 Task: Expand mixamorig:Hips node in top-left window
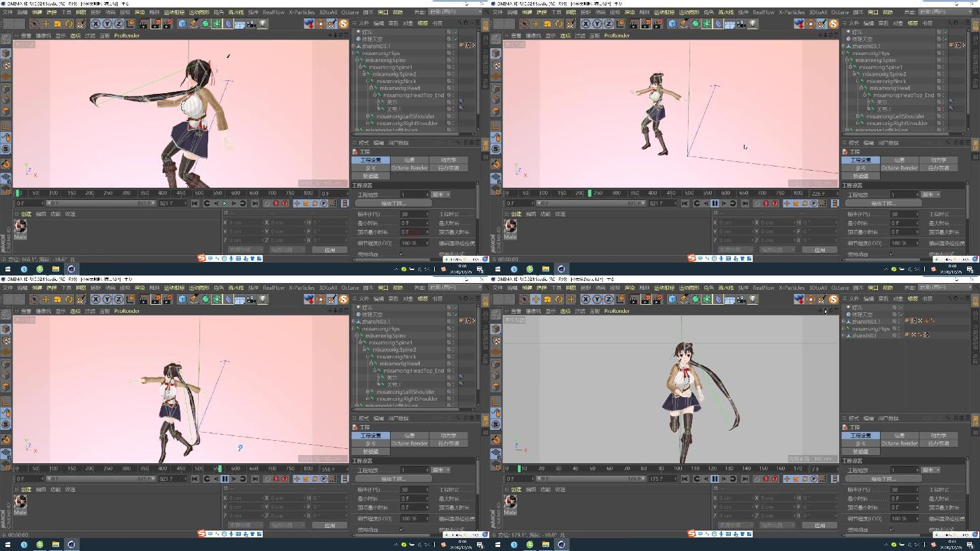coord(355,52)
